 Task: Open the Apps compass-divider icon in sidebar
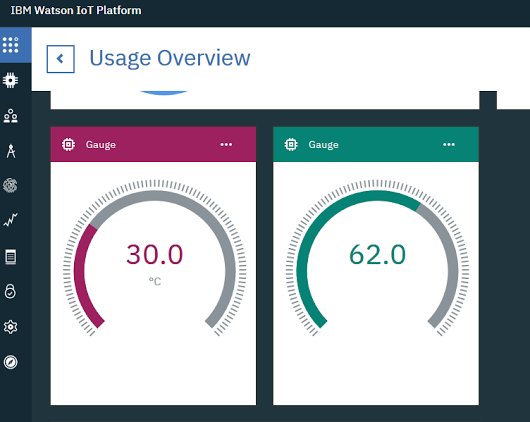point(11,151)
